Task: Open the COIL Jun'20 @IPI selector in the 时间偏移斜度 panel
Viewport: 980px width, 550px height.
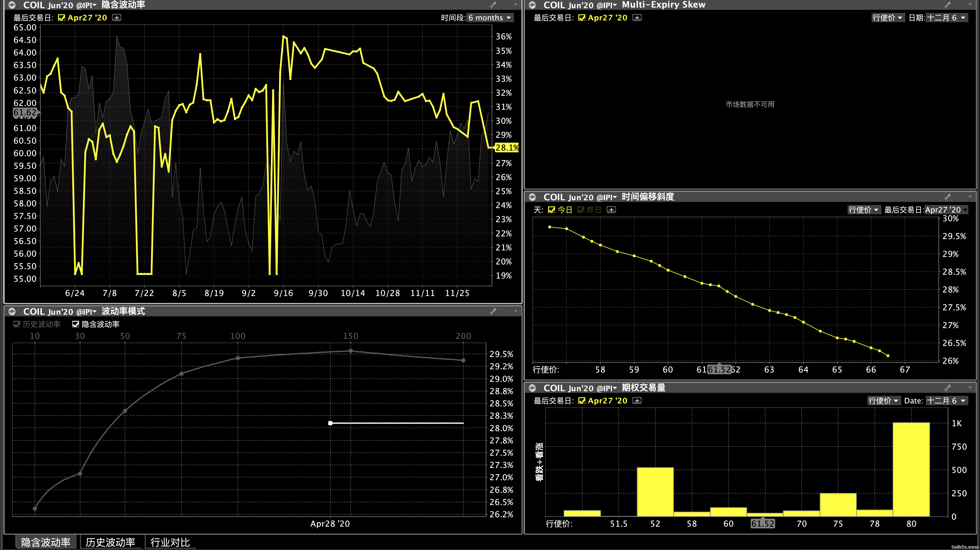Action: coord(580,197)
